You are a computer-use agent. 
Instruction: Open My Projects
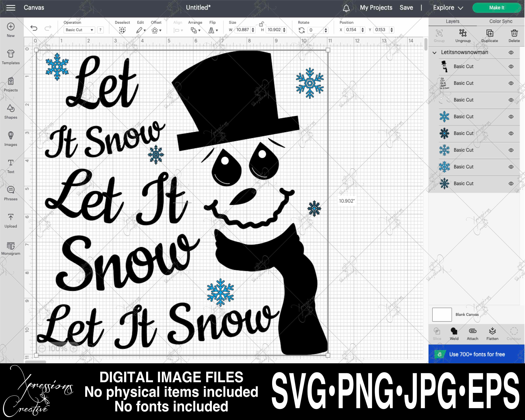click(x=376, y=8)
